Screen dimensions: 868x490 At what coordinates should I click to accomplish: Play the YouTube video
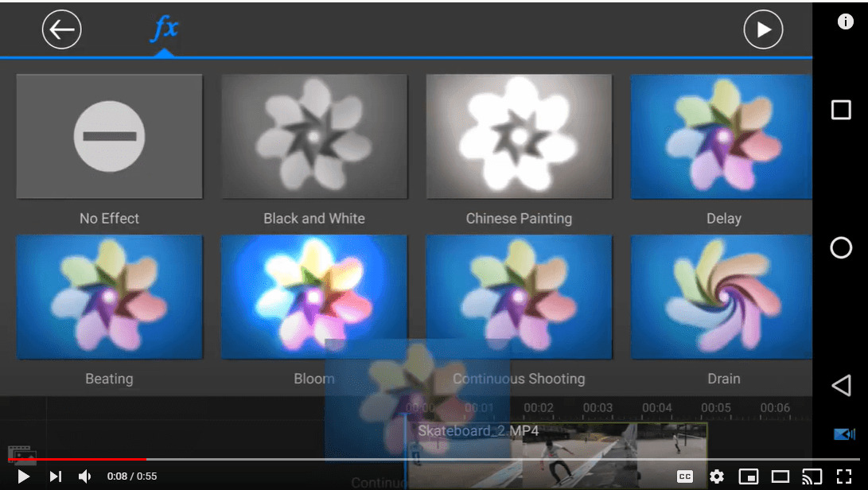point(23,476)
